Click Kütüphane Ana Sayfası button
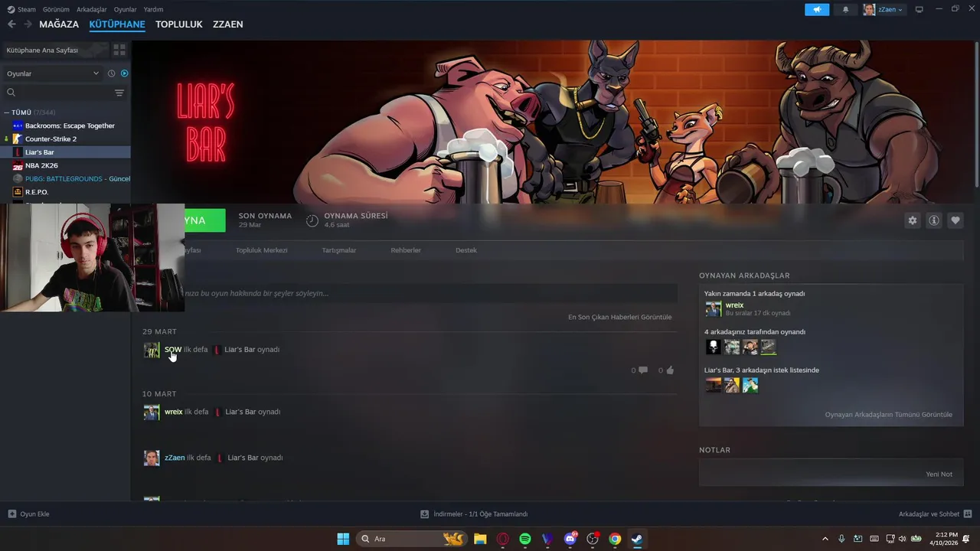980x551 pixels. 55,50
